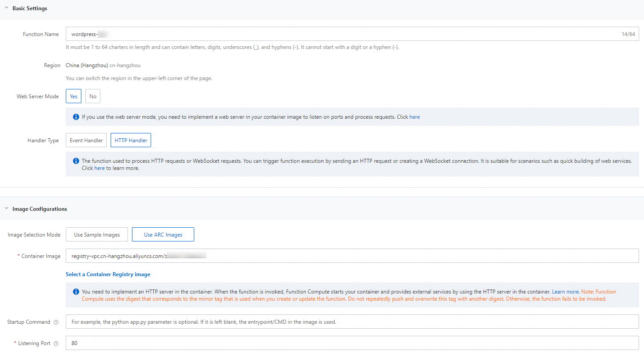Image resolution: width=644 pixels, height=354 pixels.
Task: Choose the HTTP Handler type
Action: 131,141
